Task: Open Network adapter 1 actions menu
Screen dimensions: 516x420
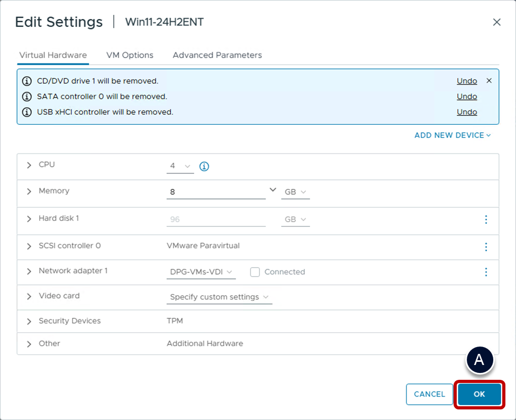Action: pos(486,272)
